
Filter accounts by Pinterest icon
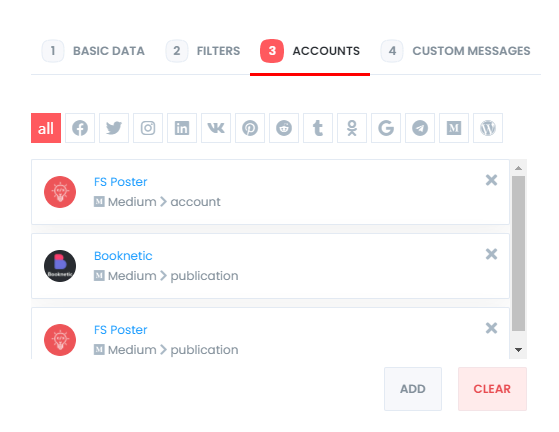[250, 128]
